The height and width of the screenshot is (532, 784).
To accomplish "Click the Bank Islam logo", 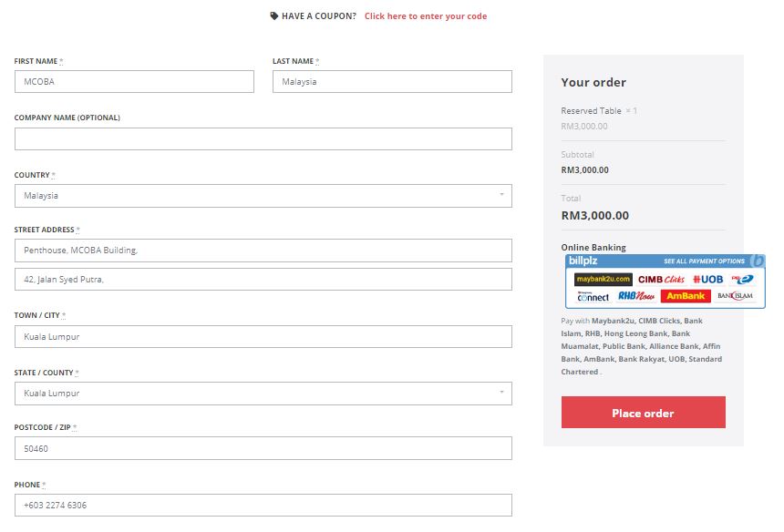I will (735, 296).
